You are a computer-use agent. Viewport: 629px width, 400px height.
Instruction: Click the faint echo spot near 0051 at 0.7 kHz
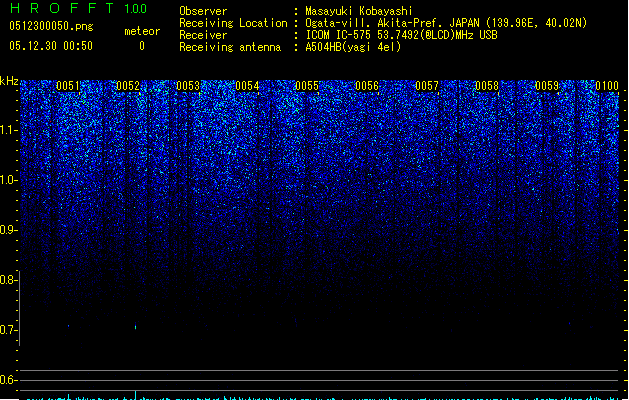pos(68,326)
